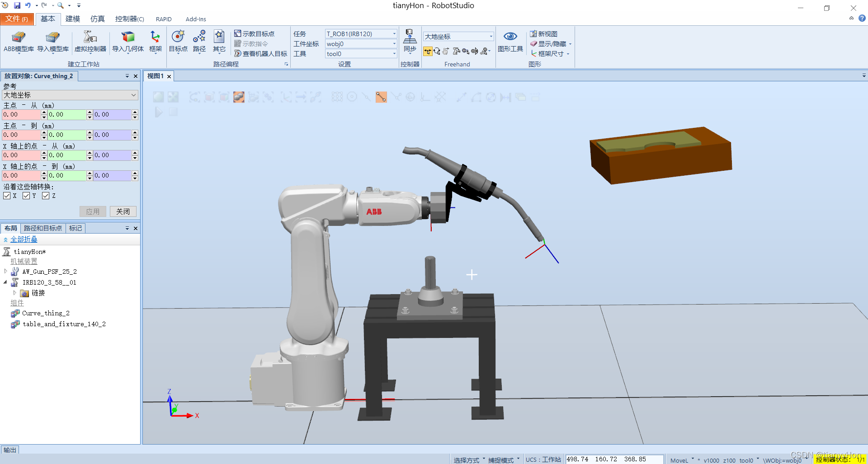Switch to the RAPID ribbon tab
Screen dimensions: 868x464
coord(164,19)
